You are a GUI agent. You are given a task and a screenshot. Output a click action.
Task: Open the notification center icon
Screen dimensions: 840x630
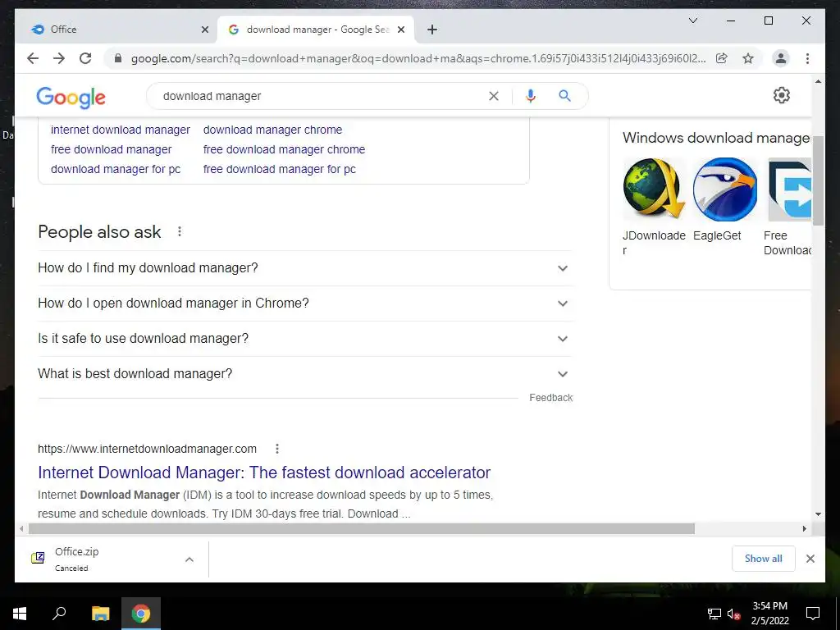click(x=813, y=614)
